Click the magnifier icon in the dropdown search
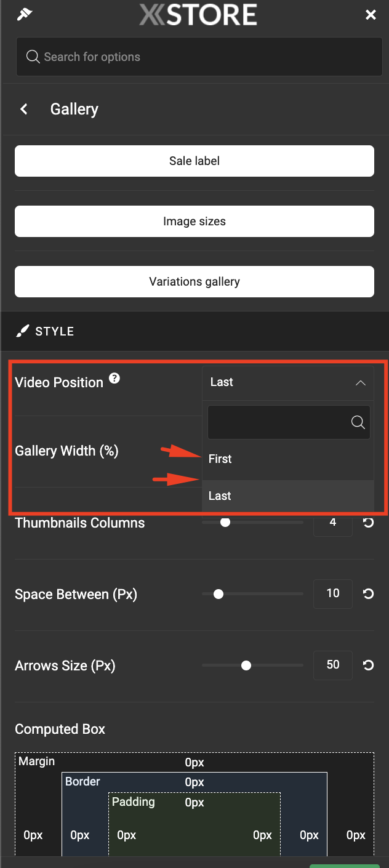 (358, 422)
